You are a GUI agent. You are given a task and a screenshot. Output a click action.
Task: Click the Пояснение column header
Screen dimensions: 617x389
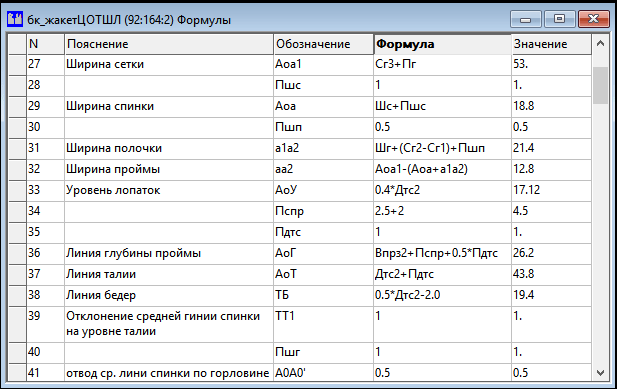coord(169,44)
